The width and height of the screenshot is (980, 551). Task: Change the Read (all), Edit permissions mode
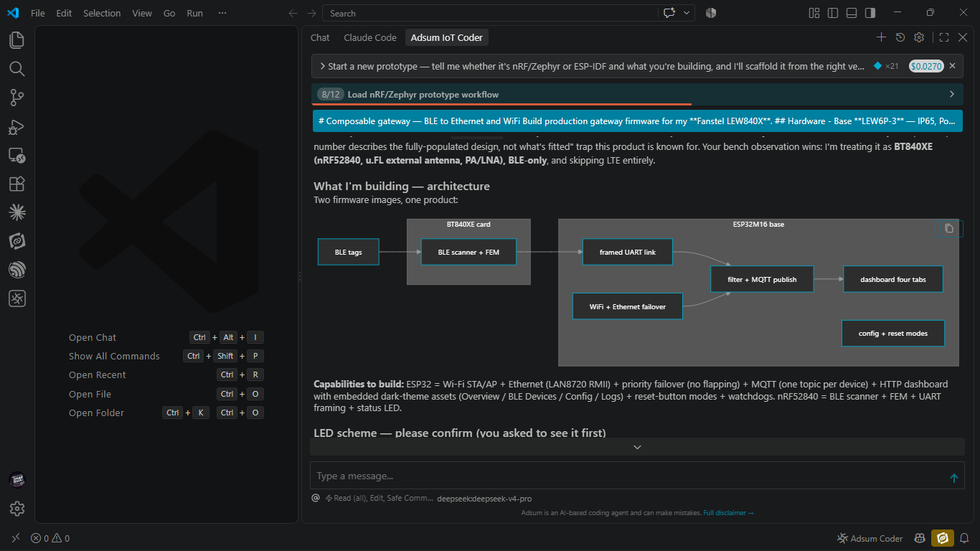[379, 498]
